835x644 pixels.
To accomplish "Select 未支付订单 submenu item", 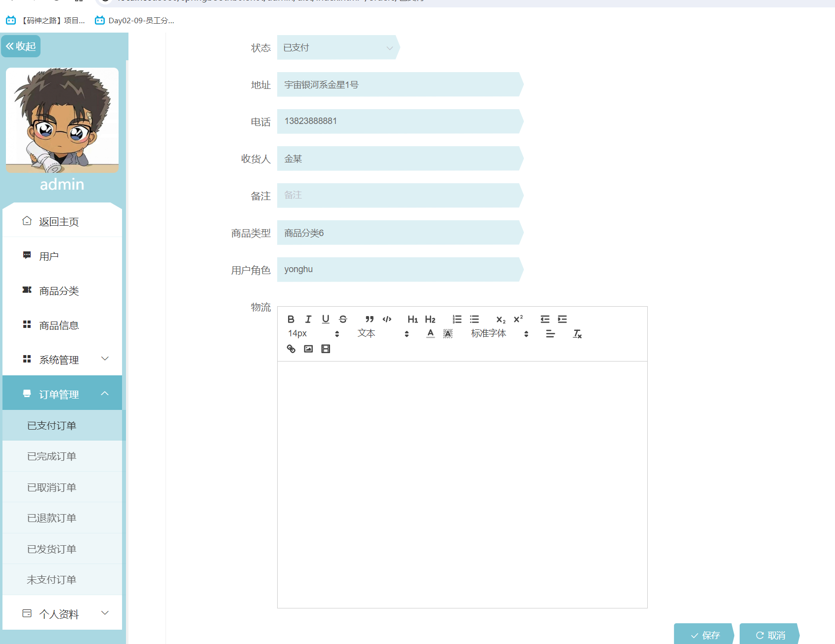I will point(62,580).
